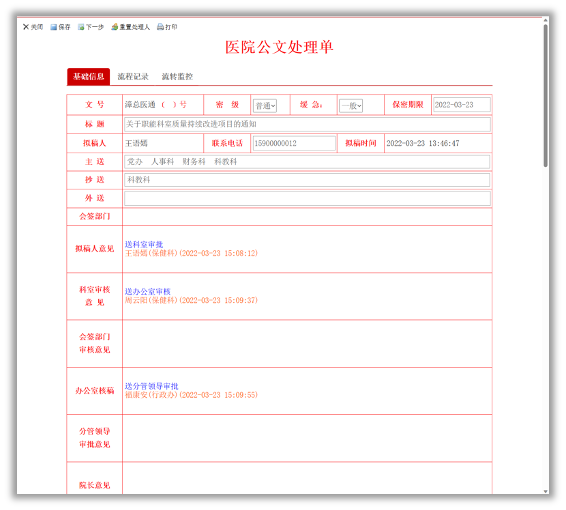Click the 拟稿人 name 王语嫣

coord(136,143)
